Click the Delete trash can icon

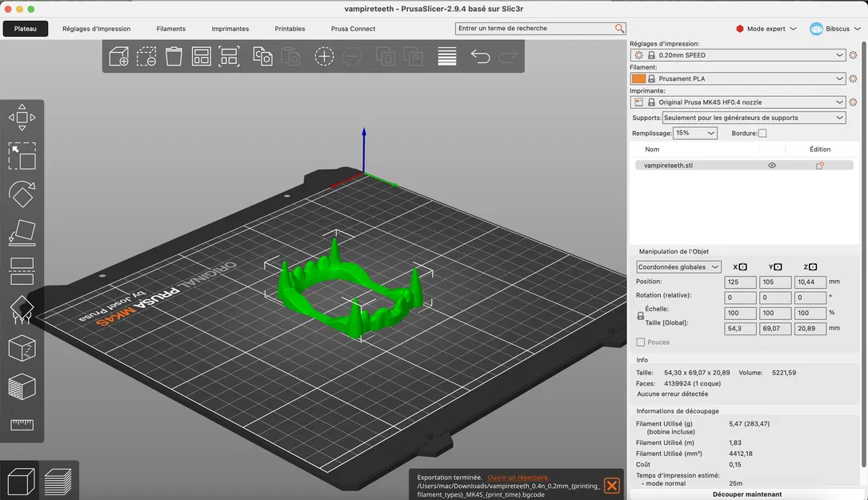click(x=174, y=56)
